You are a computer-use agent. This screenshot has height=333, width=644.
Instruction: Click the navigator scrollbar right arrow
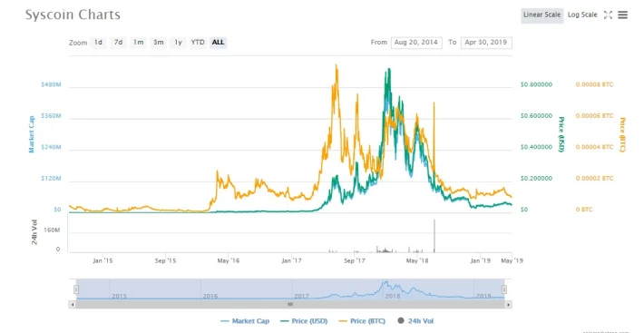(x=509, y=305)
